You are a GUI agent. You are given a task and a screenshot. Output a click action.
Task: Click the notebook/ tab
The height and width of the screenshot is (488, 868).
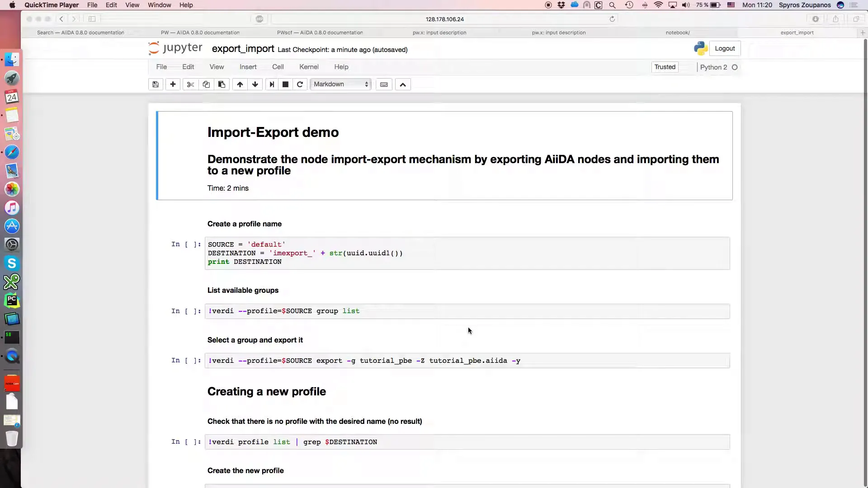point(678,32)
